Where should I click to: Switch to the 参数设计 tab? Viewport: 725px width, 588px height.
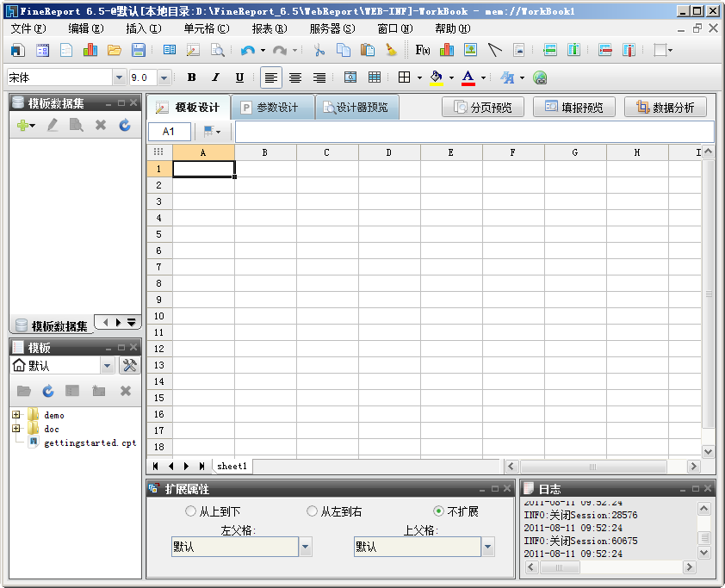(x=273, y=108)
